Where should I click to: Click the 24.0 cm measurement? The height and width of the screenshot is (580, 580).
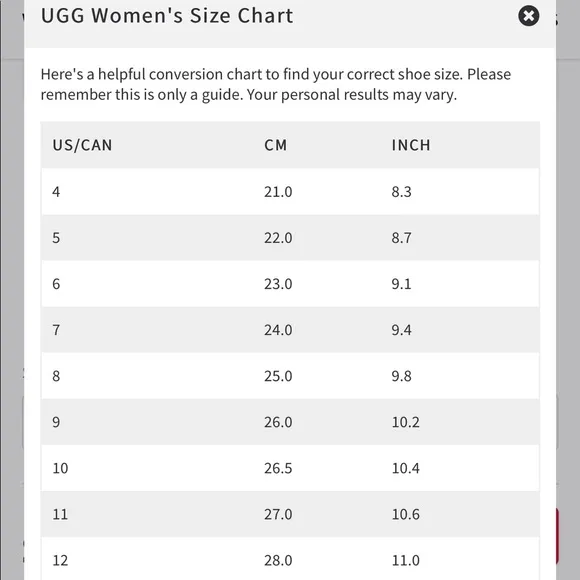point(278,330)
